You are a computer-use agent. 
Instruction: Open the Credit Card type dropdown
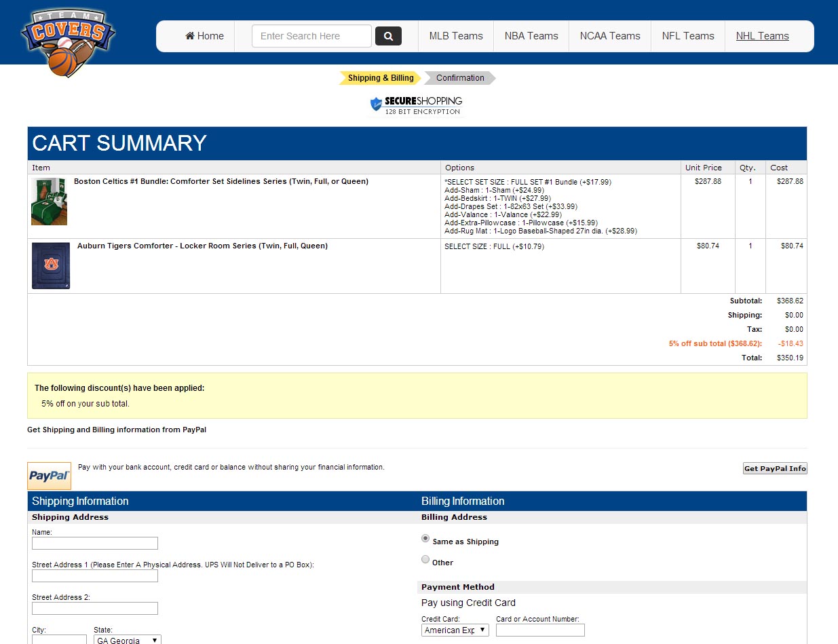coord(455,630)
